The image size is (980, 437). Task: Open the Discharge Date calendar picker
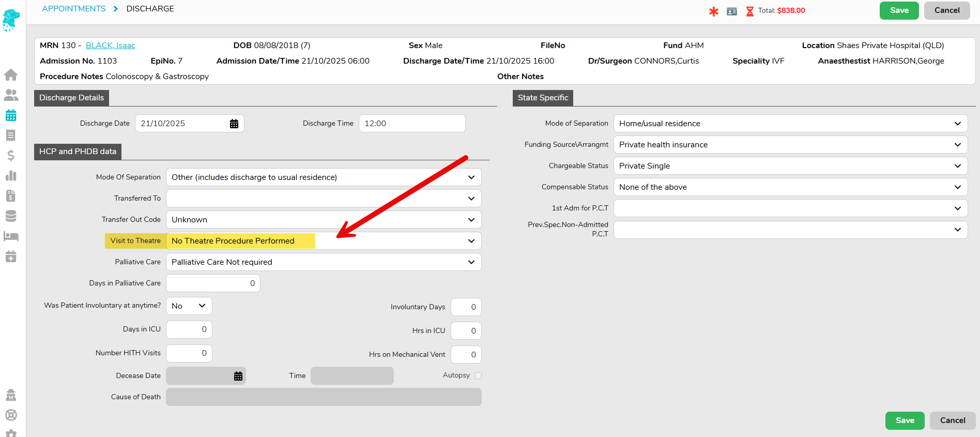click(234, 124)
